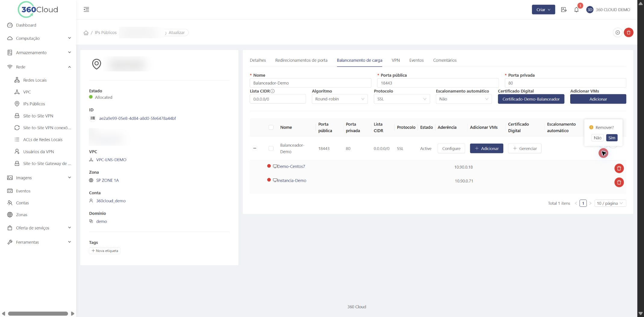Click the home icon in the breadcrumb
This screenshot has height=317, width=644.
point(86,33)
